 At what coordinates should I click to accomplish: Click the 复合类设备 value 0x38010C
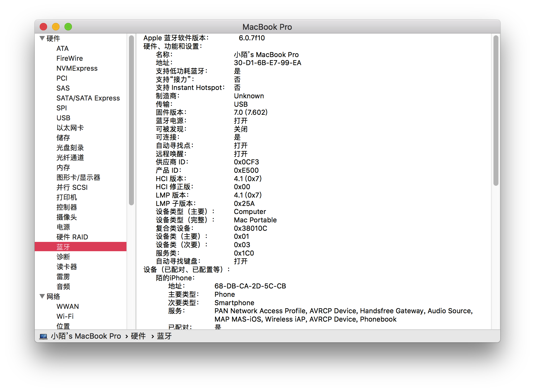pyautogui.click(x=250, y=228)
